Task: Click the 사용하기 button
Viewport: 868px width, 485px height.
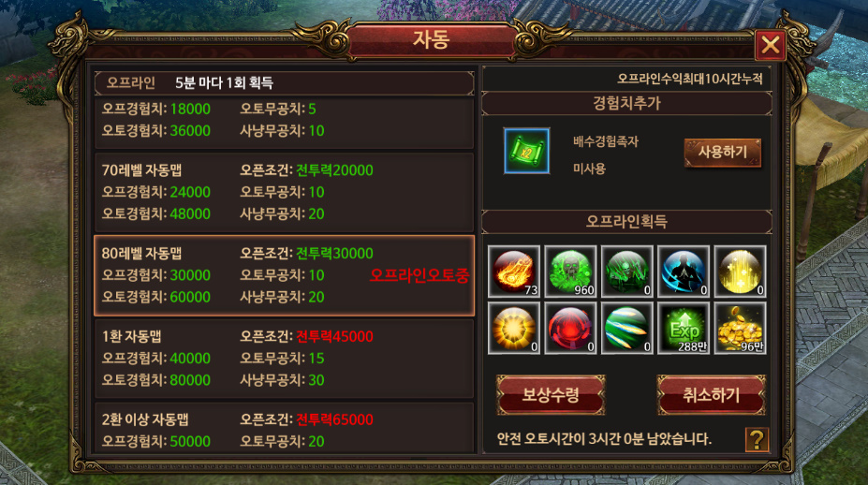Action: [x=723, y=153]
